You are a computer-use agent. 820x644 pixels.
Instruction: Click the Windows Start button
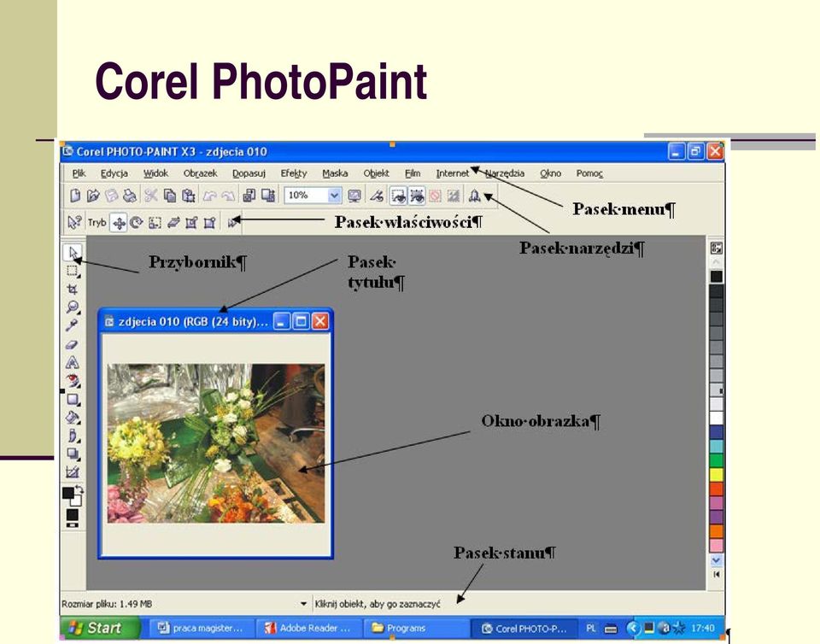pyautogui.click(x=99, y=627)
